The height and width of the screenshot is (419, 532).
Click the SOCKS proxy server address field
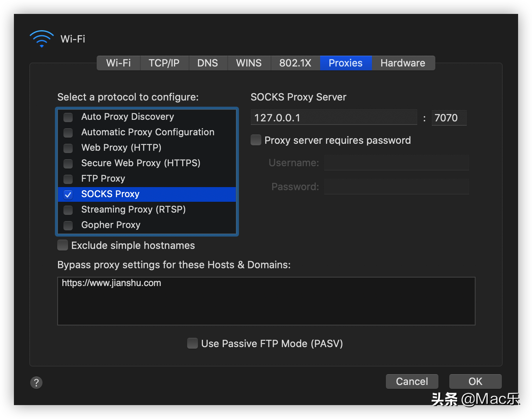[334, 118]
